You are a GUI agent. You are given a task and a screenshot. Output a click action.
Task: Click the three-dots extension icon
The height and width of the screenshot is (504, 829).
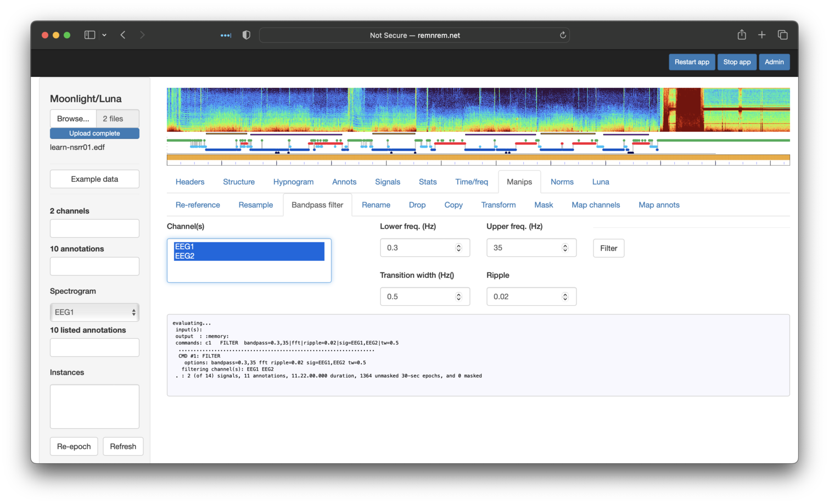click(226, 35)
